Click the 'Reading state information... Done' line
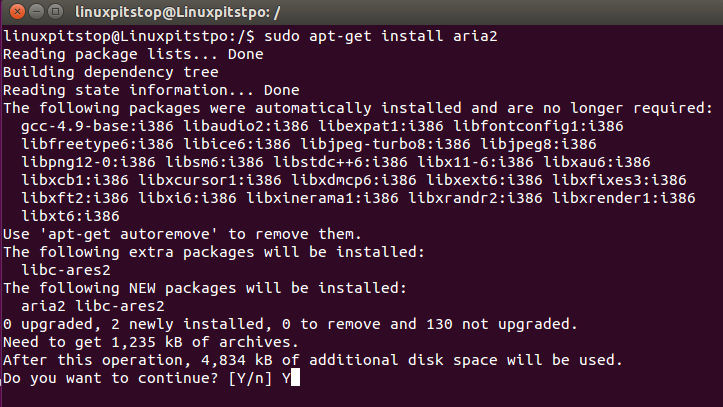723x407 pixels. pos(151,90)
